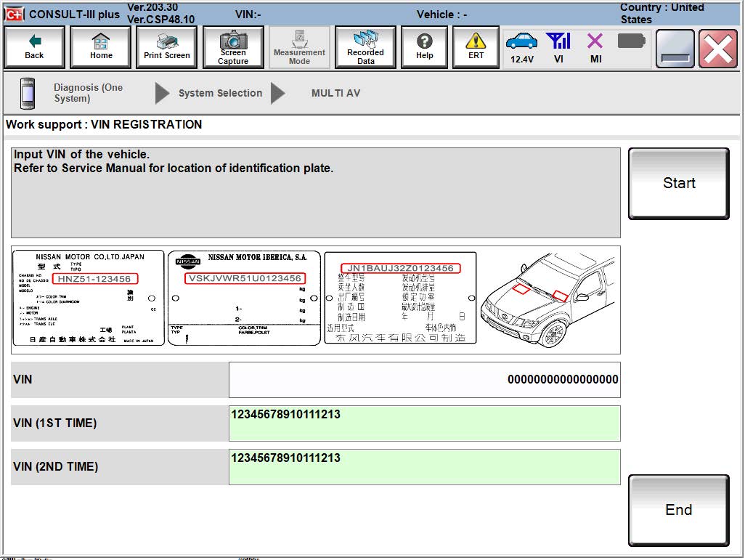
Task: Click the 'VIN (1ST TIME)' label
Action: pos(55,423)
